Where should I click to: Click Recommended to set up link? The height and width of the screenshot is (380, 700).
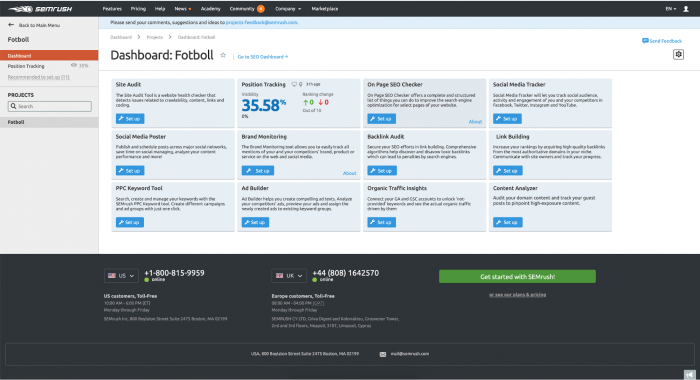tap(38, 77)
